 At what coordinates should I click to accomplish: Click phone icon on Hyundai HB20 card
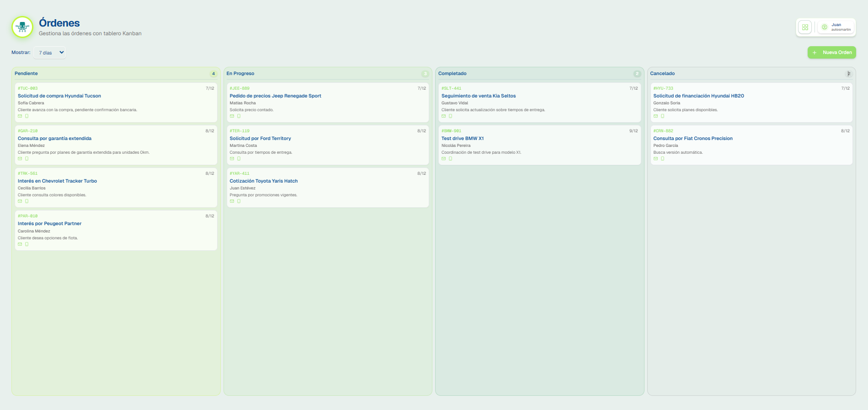pyautogui.click(x=662, y=116)
